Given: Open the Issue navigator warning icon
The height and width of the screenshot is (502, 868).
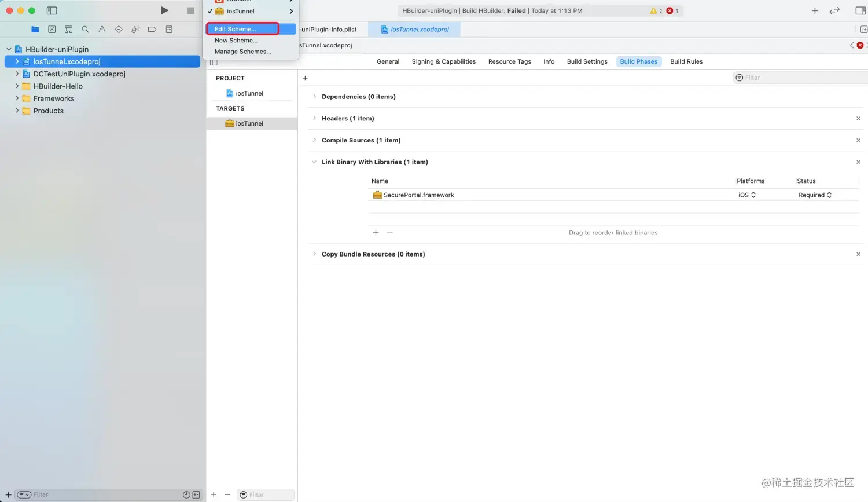Looking at the screenshot, I should pos(102,30).
